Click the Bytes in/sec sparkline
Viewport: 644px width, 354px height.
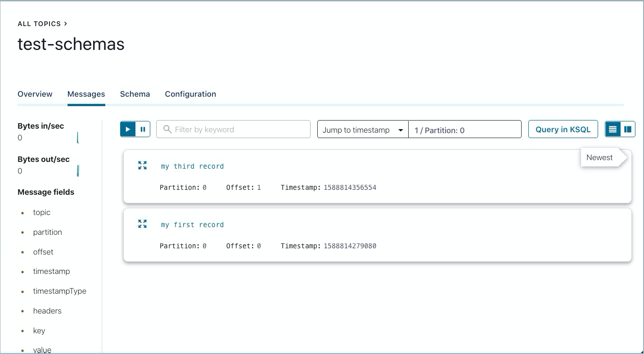click(x=77, y=138)
